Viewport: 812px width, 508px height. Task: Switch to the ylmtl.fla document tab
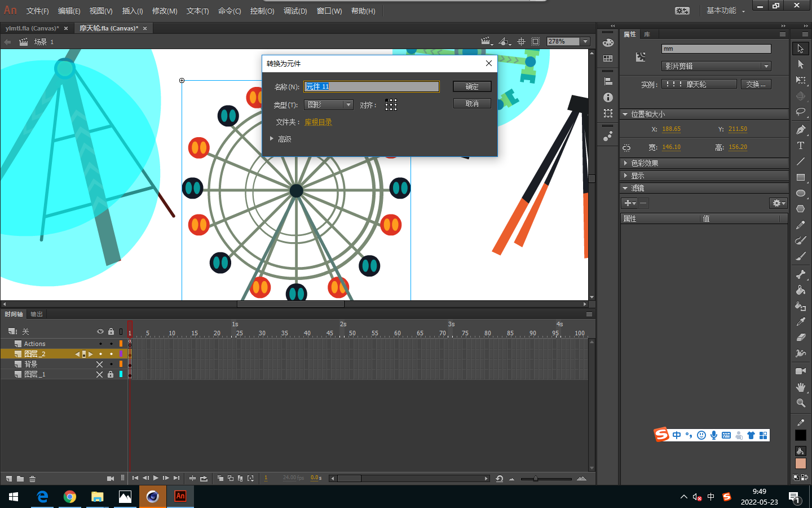coord(32,28)
